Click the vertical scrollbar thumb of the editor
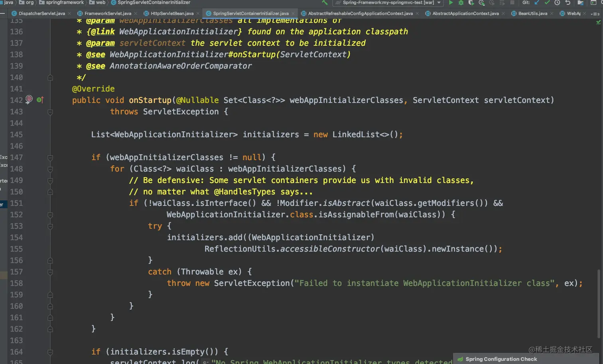 coord(599,304)
